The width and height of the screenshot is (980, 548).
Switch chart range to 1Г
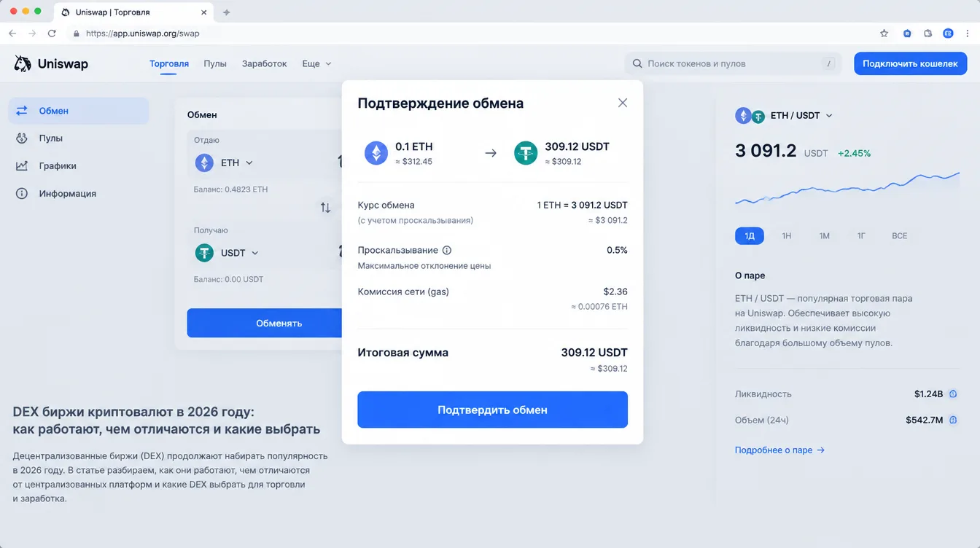pyautogui.click(x=861, y=236)
